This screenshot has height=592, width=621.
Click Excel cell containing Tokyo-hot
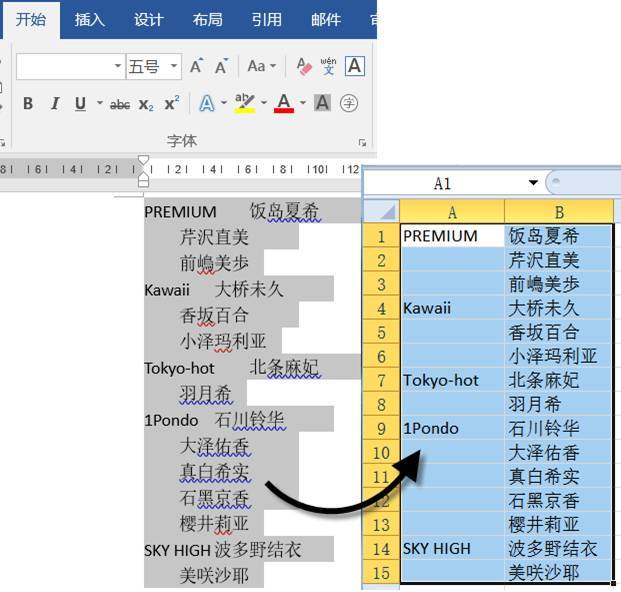pos(452,380)
